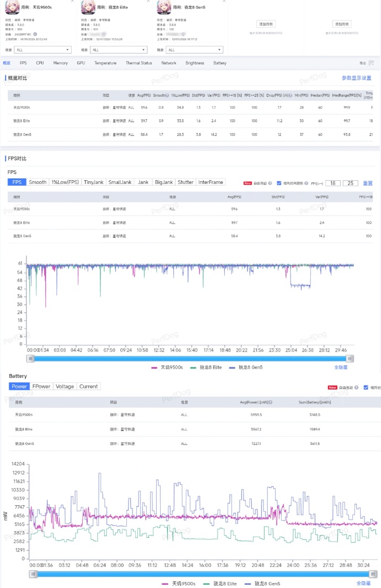Click the info icon next to Smooth column
The image size is (381, 588).
(166, 95)
